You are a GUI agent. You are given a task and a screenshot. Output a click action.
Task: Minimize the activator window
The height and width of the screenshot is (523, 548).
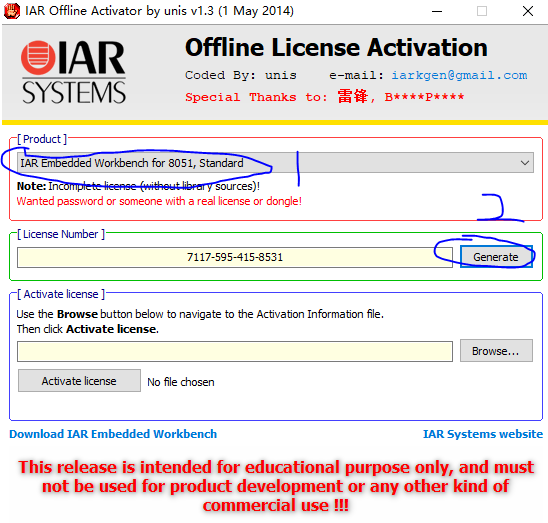[x=437, y=11]
